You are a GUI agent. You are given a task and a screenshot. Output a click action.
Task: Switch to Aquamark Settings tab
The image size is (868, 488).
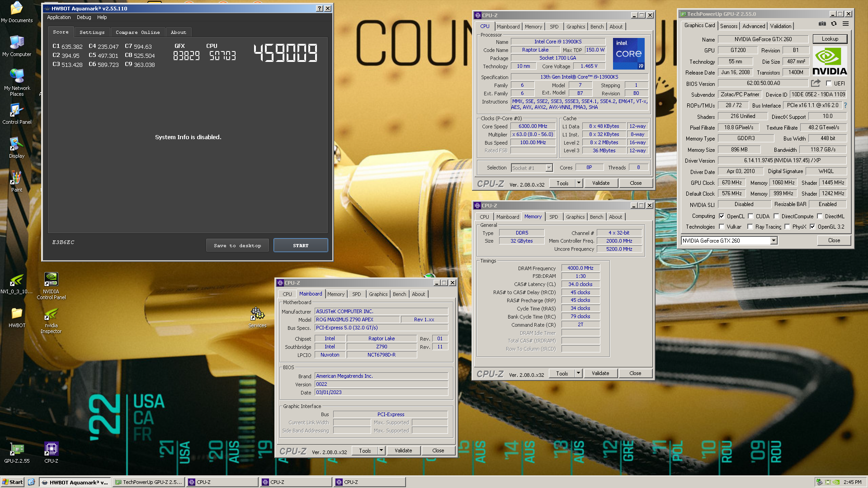point(92,32)
